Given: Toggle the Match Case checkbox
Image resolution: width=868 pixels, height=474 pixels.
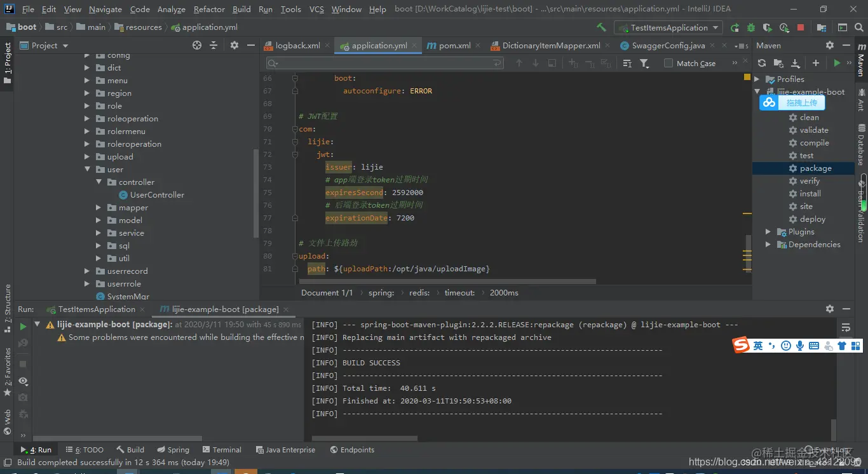Looking at the screenshot, I should pos(668,63).
